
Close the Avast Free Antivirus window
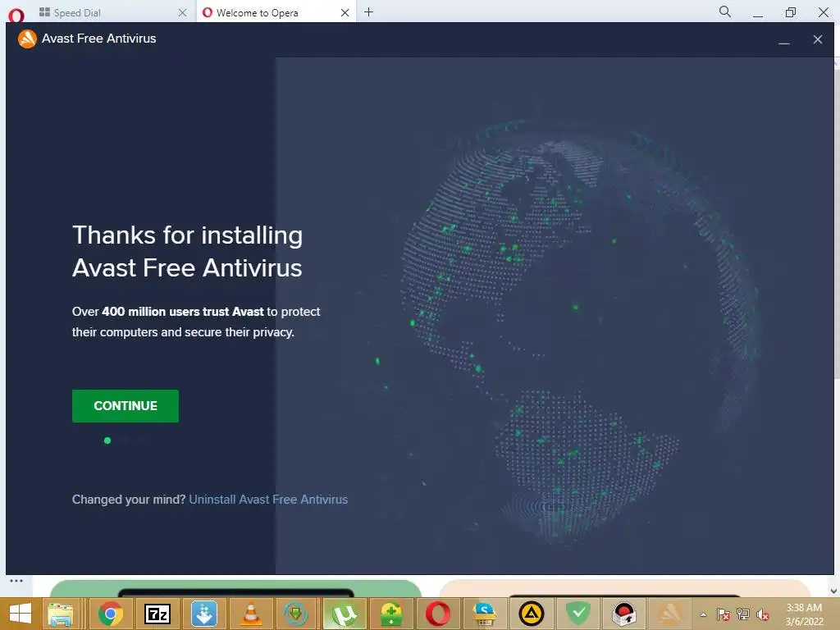coord(818,39)
